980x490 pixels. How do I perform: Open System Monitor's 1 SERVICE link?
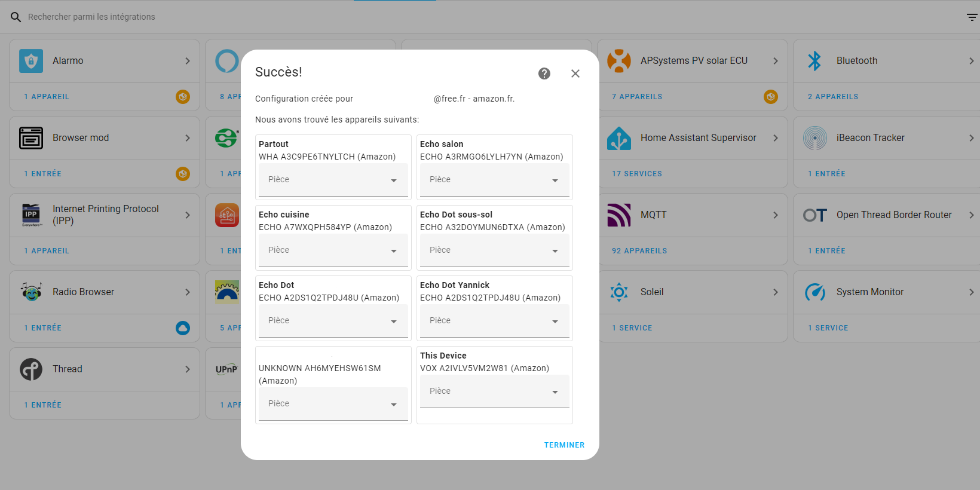(828, 328)
